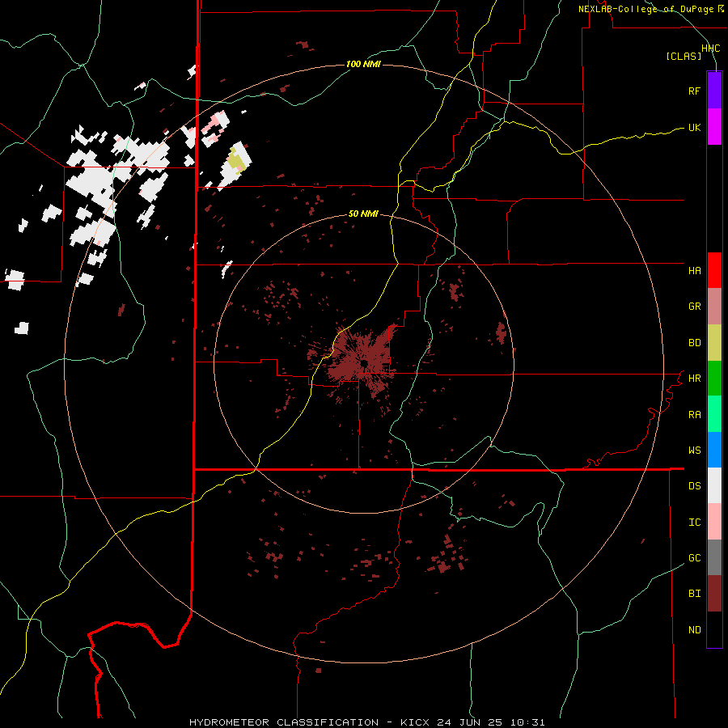Click the BI brown legend swatch
728x728 pixels.
pyautogui.click(x=714, y=594)
